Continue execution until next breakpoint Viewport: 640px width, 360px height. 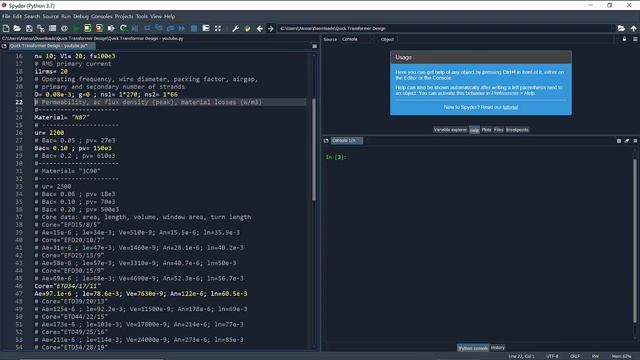pyautogui.click(x=182, y=28)
